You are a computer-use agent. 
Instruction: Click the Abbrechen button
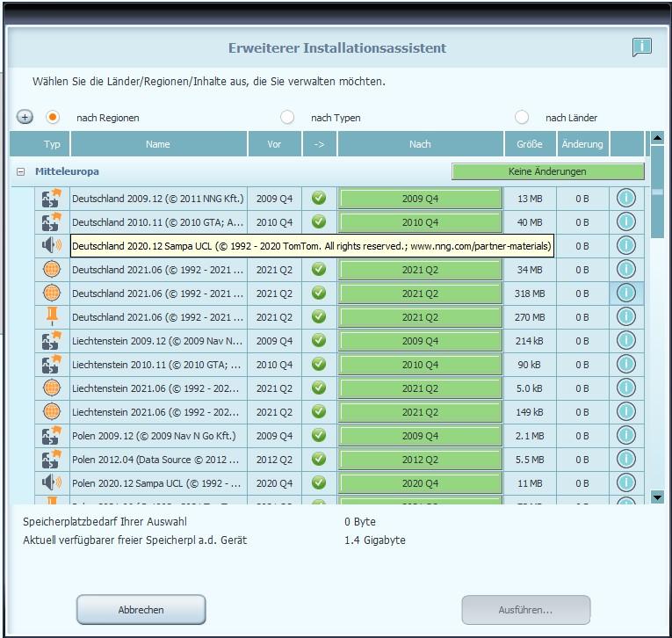click(x=141, y=610)
